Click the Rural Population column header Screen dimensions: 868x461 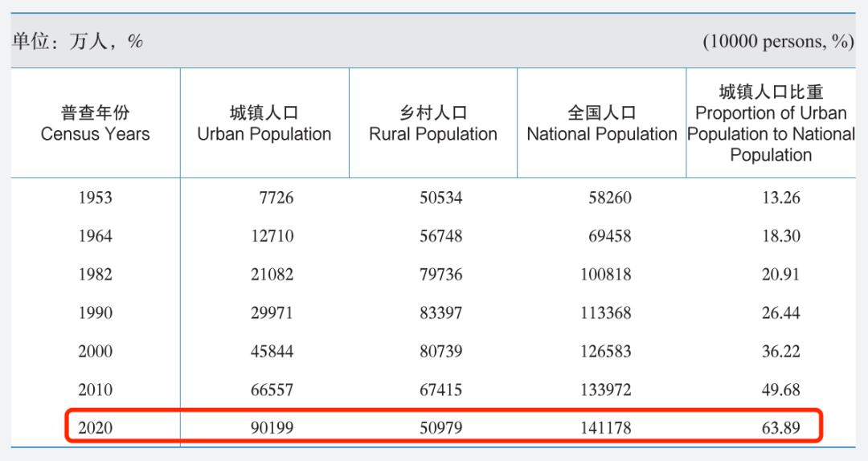(433, 124)
